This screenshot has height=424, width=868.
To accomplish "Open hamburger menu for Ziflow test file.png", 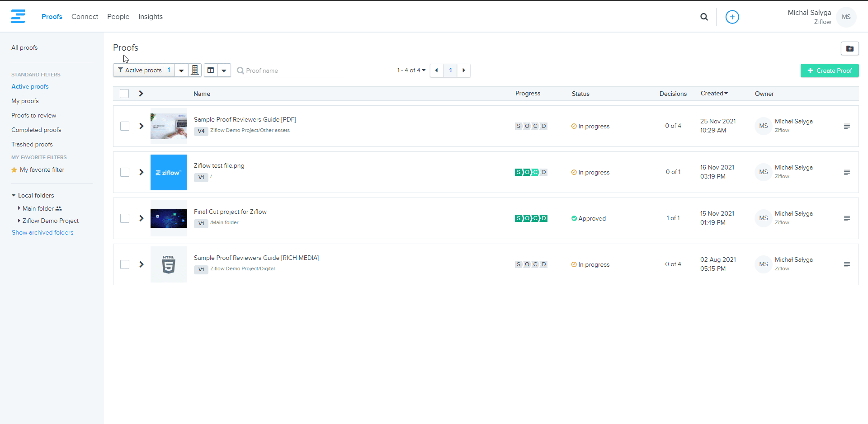I will point(847,172).
